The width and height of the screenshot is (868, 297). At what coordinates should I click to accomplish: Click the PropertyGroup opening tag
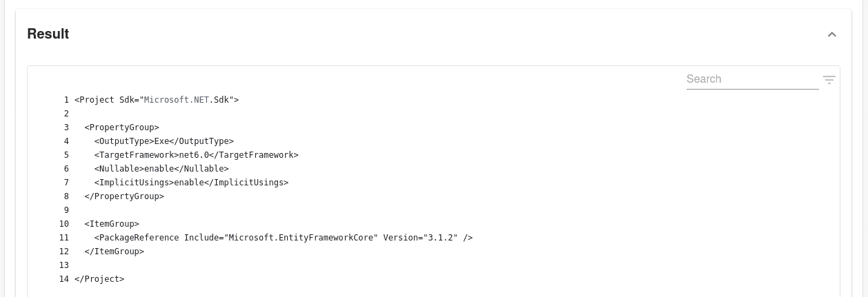coord(122,127)
